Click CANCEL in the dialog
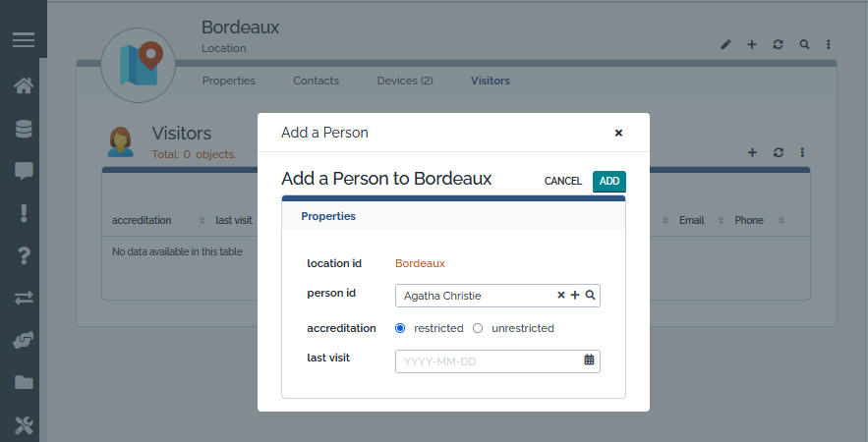The width and height of the screenshot is (868, 442). 563,182
